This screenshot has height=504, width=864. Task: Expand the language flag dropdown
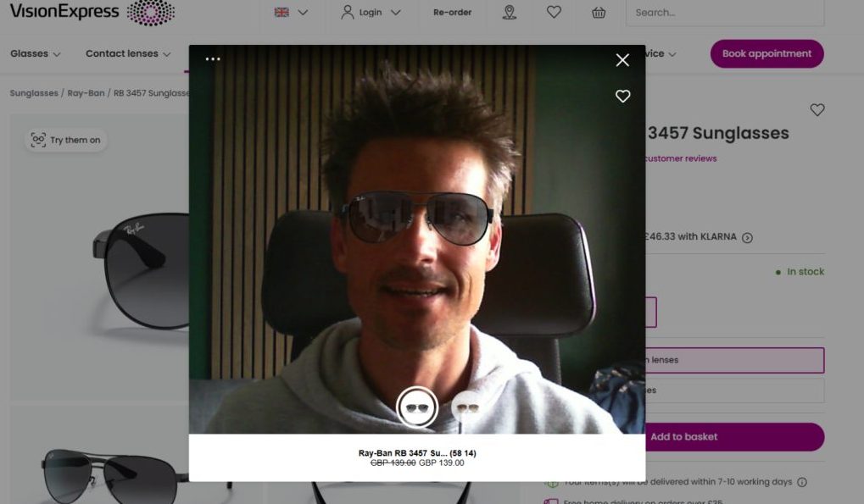coord(291,13)
